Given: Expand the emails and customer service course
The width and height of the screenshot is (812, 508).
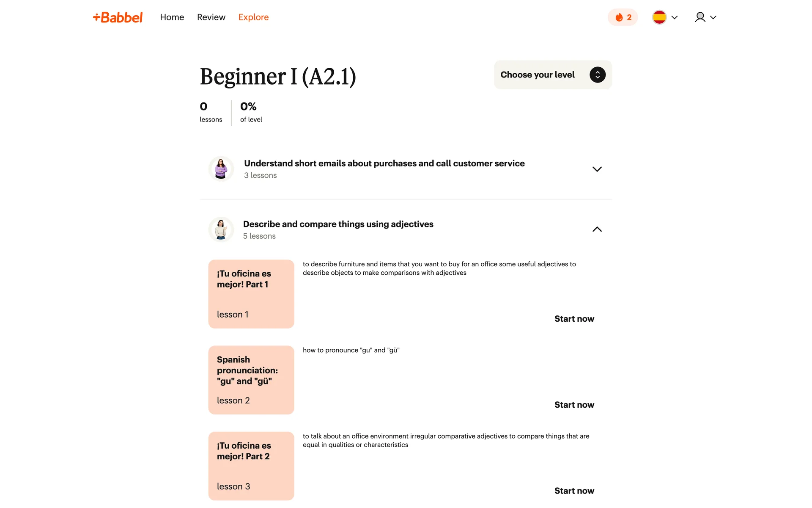Looking at the screenshot, I should click(x=406, y=169).
